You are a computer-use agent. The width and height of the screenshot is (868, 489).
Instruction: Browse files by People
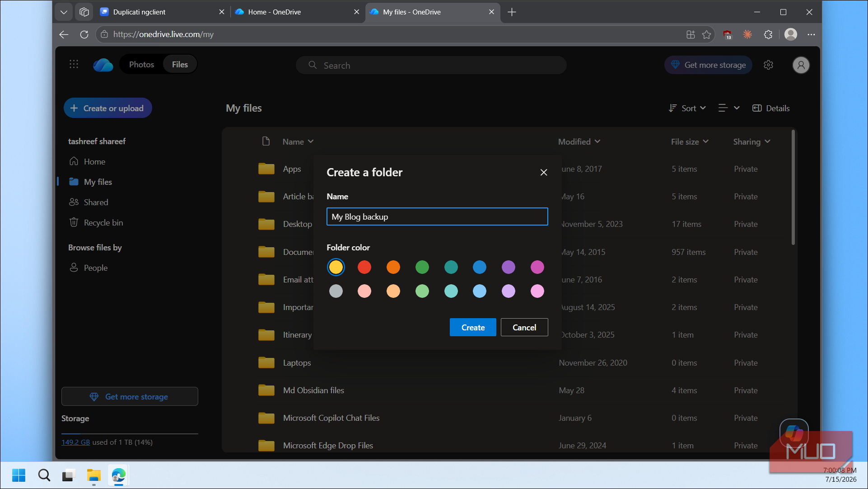point(95,268)
